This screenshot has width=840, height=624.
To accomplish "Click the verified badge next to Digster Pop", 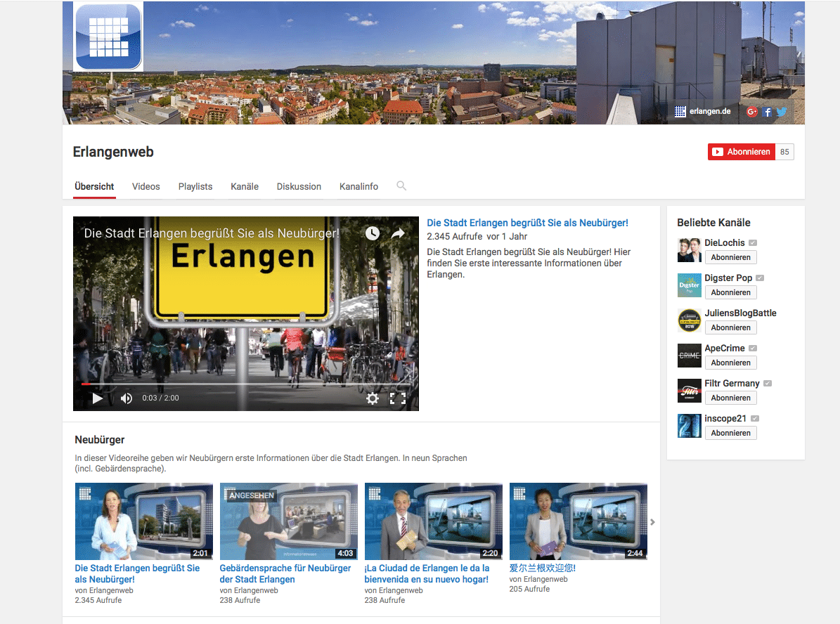I will 760,278.
